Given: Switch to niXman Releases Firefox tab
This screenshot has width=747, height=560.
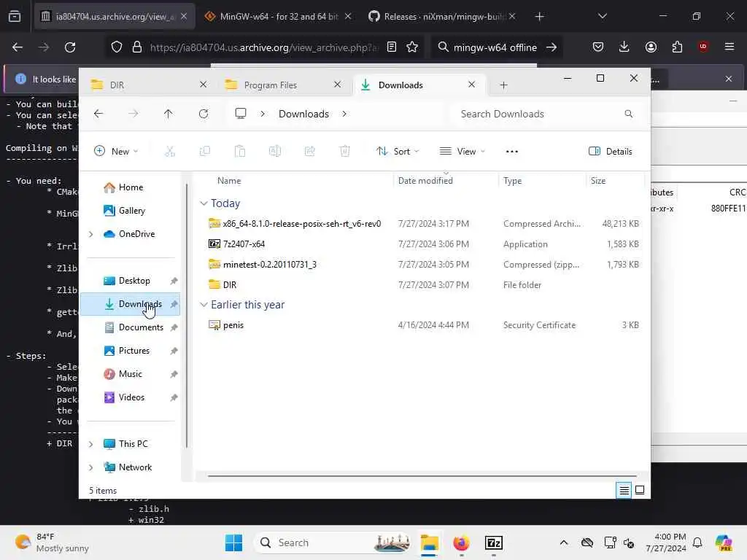Looking at the screenshot, I should click(x=441, y=16).
